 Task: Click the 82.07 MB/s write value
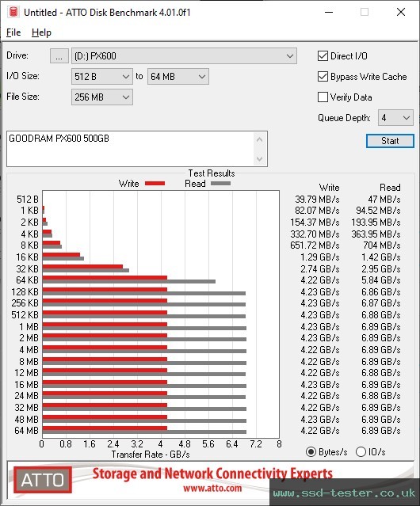317,211
